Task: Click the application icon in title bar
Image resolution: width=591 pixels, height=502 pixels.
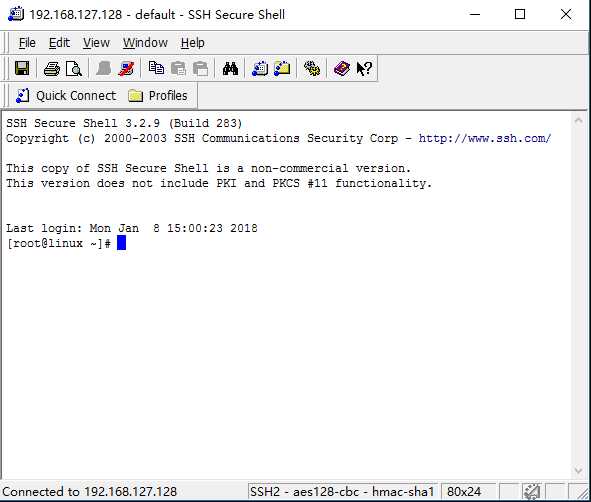Action: coord(16,14)
